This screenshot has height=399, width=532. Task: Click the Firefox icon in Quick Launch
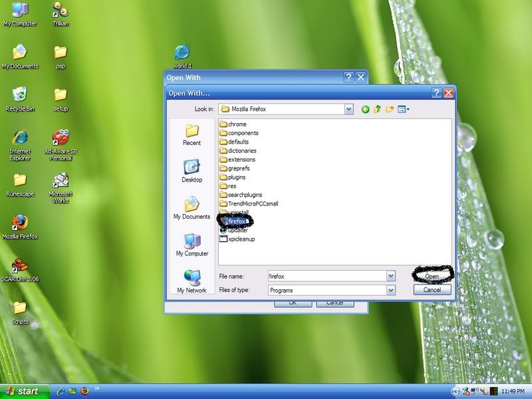[84, 391]
